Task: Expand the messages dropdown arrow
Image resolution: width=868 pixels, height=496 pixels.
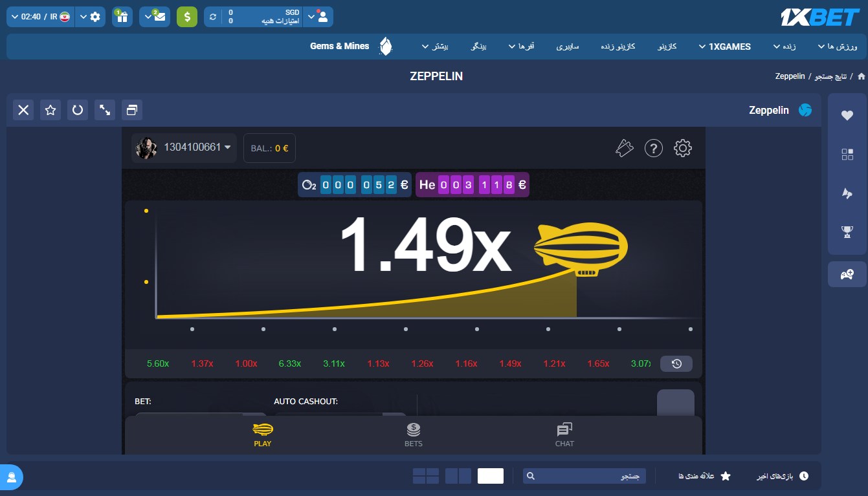Action: pos(148,17)
